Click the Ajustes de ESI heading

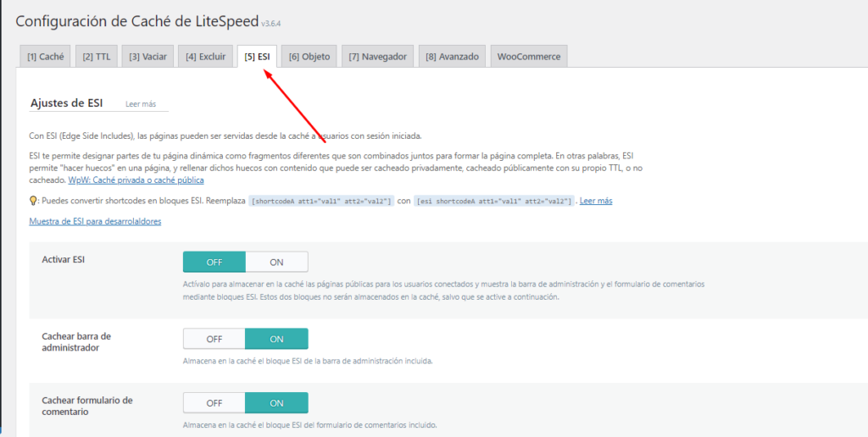[66, 102]
